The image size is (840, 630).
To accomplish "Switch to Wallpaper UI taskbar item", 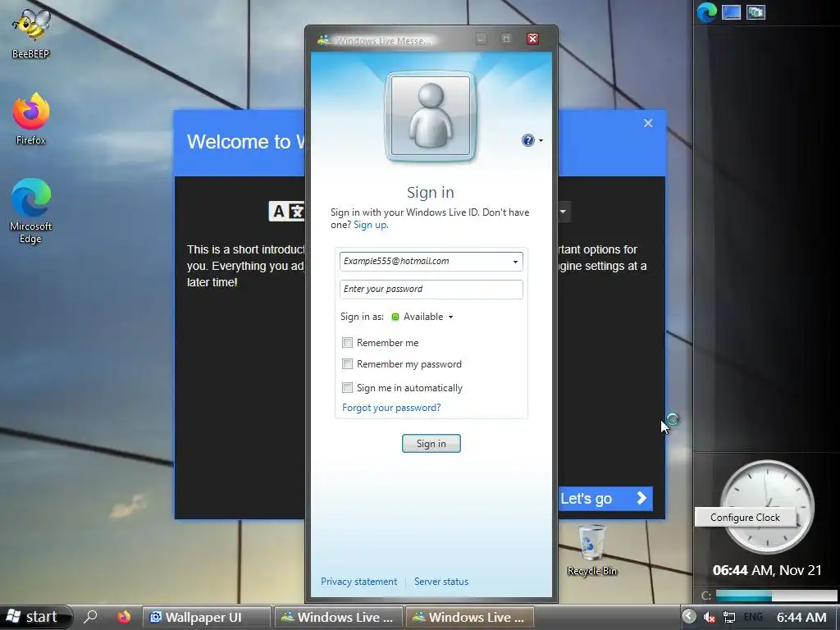I will [207, 617].
